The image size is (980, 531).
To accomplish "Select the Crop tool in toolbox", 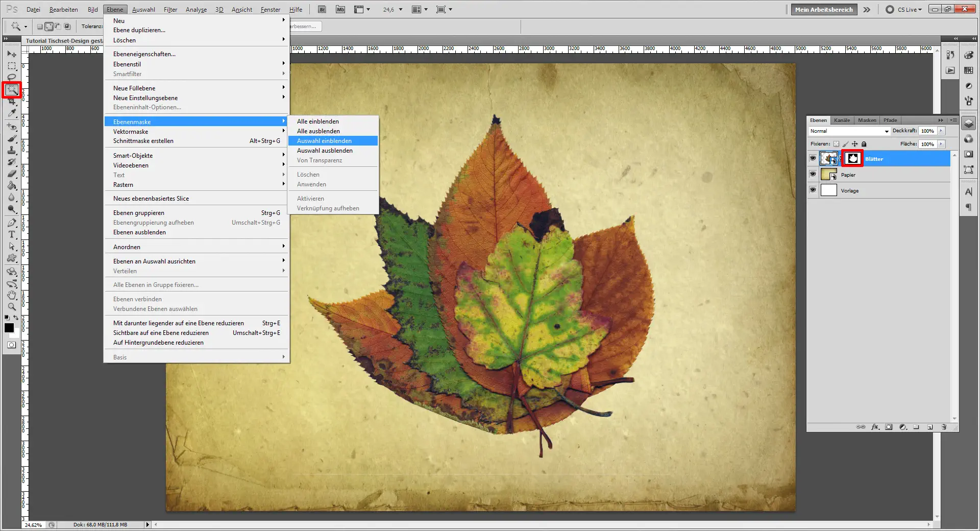I will point(12,102).
